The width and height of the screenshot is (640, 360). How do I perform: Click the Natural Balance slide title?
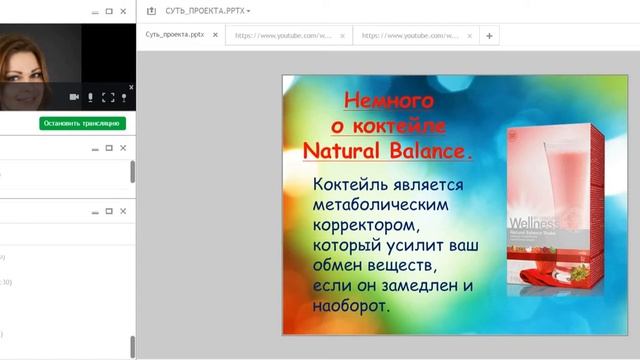click(387, 126)
